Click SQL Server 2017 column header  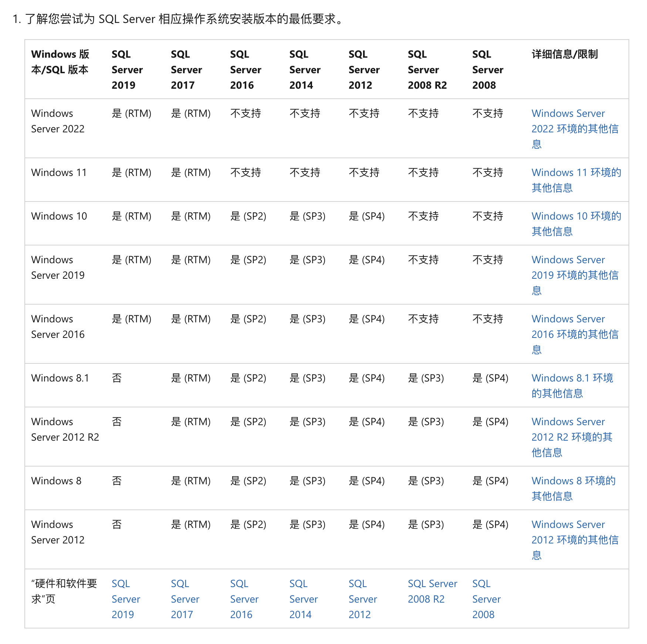[x=186, y=70]
